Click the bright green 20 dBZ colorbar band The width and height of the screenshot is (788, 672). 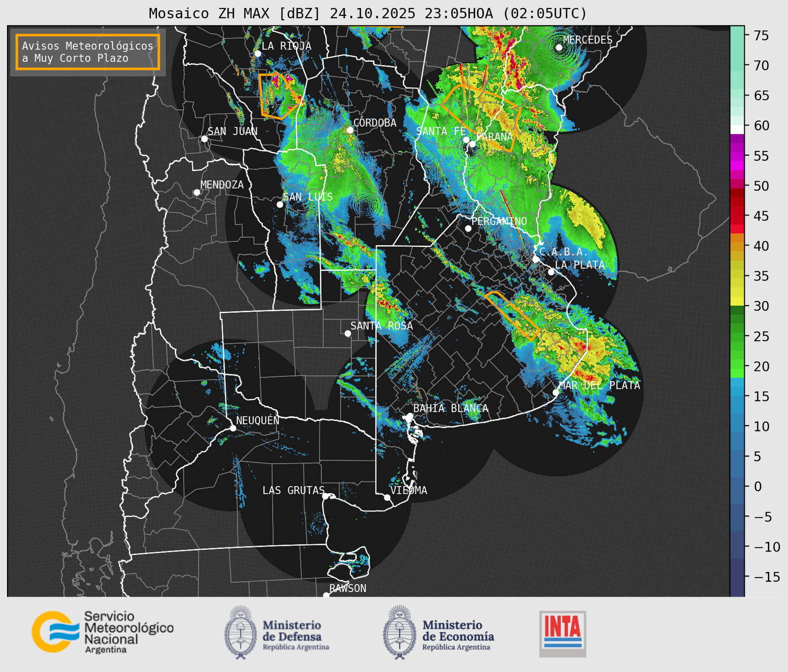tap(737, 366)
